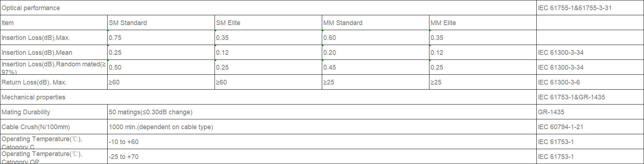The width and height of the screenshot is (644, 164).
Task: Click the "50 matings(≤0.30dB change)" cell
Action: 151,112
